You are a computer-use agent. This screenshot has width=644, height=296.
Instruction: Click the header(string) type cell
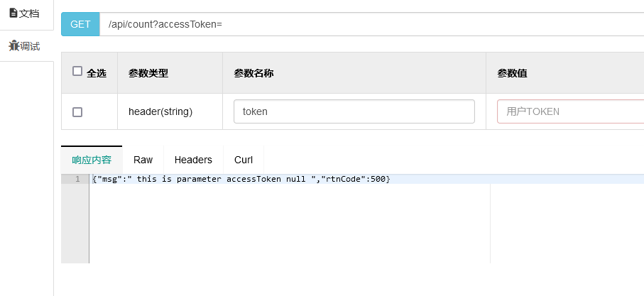click(160, 111)
